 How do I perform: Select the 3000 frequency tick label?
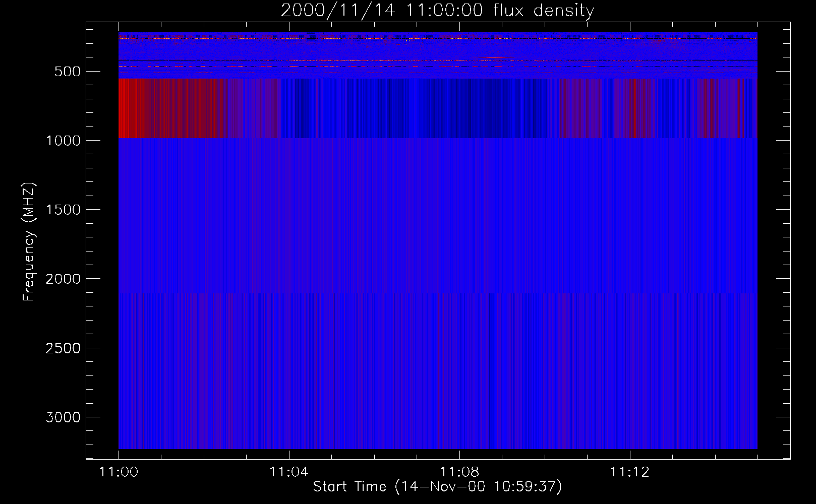pos(63,417)
